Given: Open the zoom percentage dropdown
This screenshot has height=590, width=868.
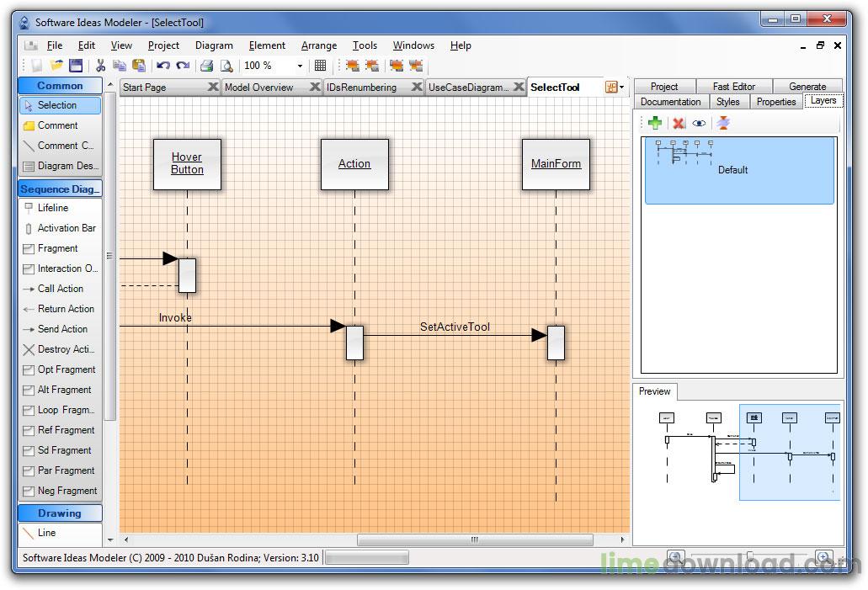Looking at the screenshot, I should pyautogui.click(x=299, y=65).
